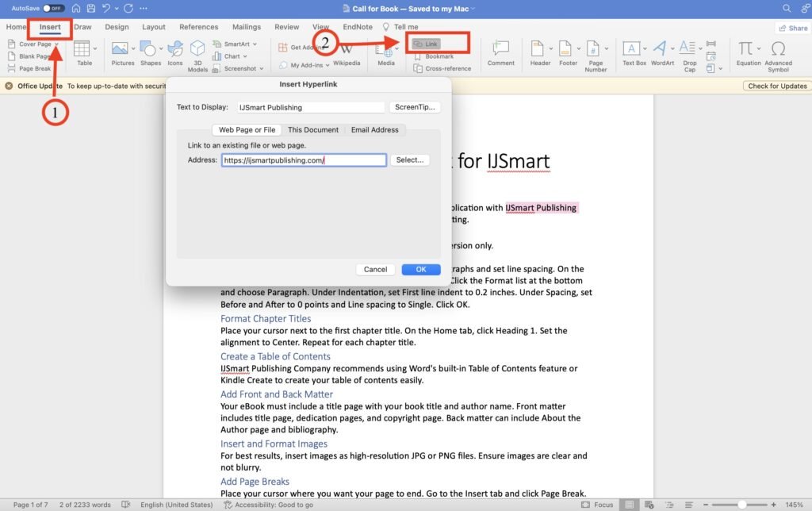Screen dimensions: 812x511
Task: Click the Check for Updates button
Action: (777, 86)
